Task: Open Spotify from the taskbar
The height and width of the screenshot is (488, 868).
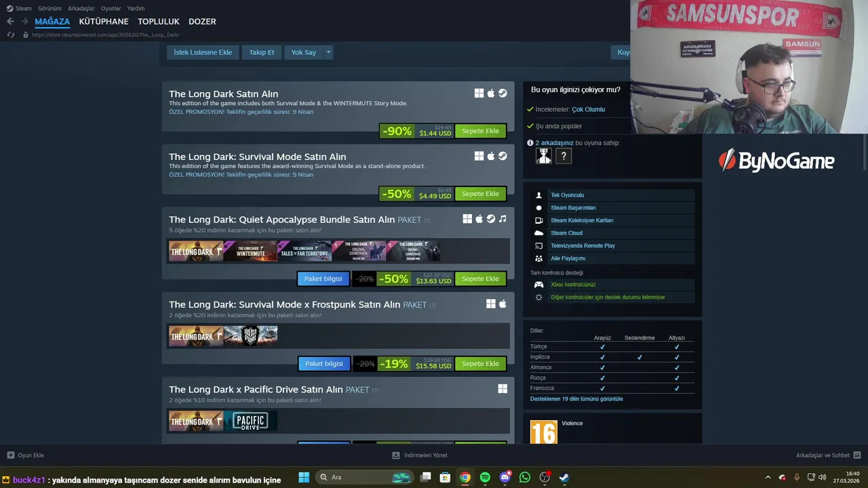Action: click(485, 477)
